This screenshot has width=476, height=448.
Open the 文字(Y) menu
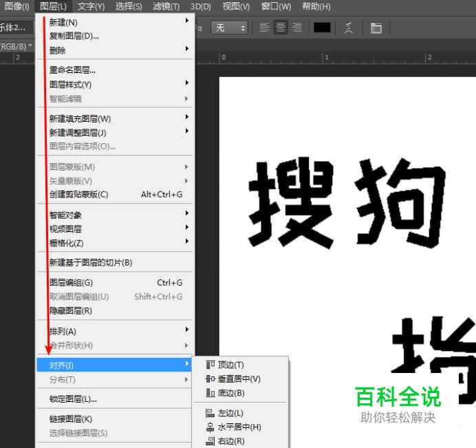click(91, 6)
